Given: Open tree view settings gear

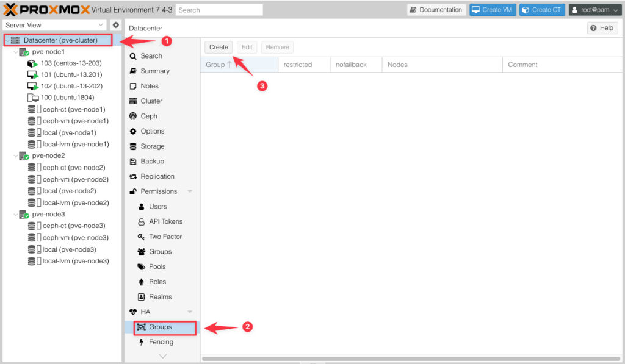Looking at the screenshot, I should (x=115, y=24).
